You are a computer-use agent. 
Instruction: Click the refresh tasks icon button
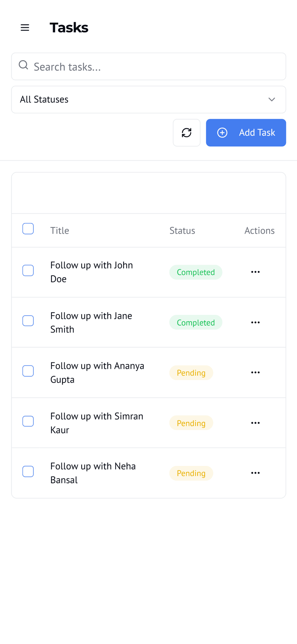point(187,133)
